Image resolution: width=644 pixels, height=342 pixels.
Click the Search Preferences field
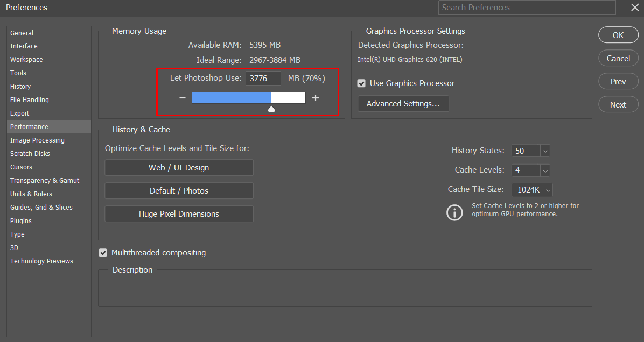(527, 8)
